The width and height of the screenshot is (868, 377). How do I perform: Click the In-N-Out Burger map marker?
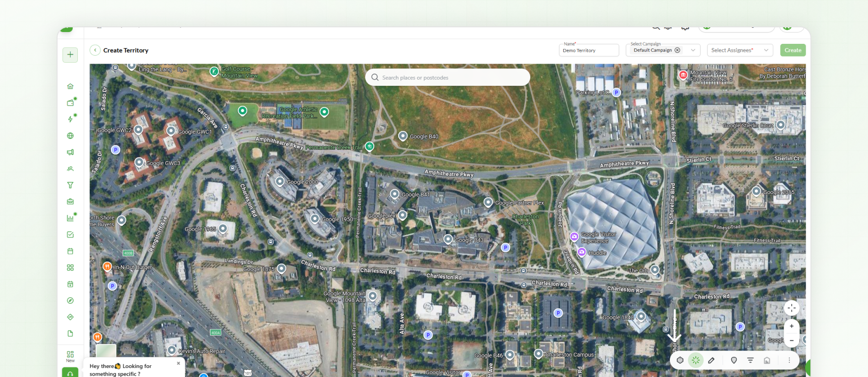click(107, 266)
